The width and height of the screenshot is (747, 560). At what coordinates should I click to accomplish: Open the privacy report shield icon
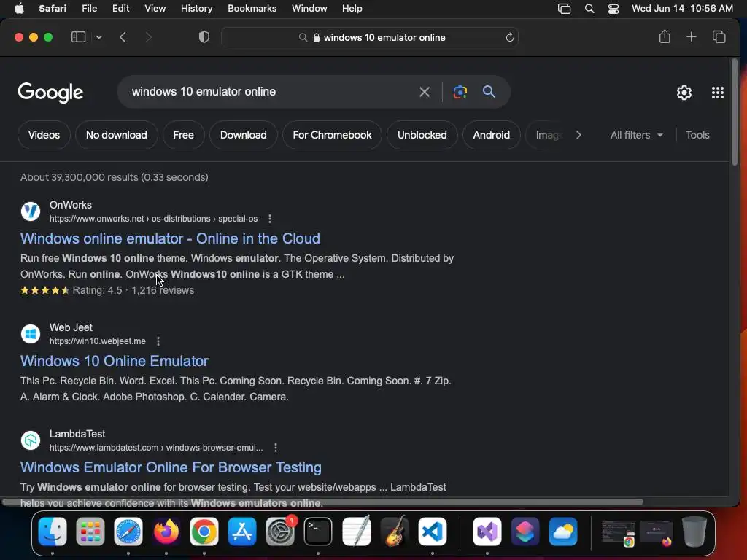pos(204,37)
